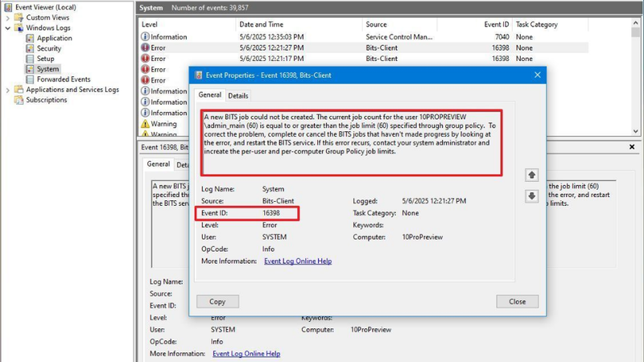Click the error icon of the 12:21:27 PM event

click(145, 47)
